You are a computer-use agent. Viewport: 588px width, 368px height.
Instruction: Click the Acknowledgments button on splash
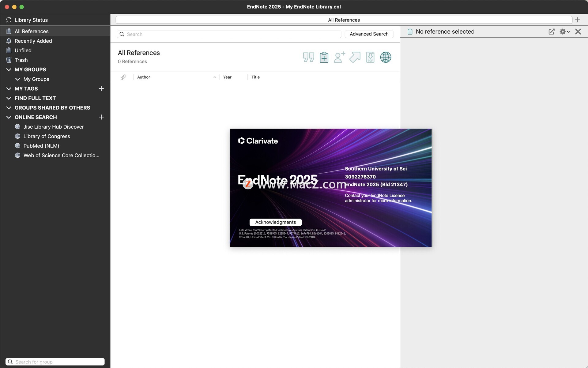[x=275, y=222]
